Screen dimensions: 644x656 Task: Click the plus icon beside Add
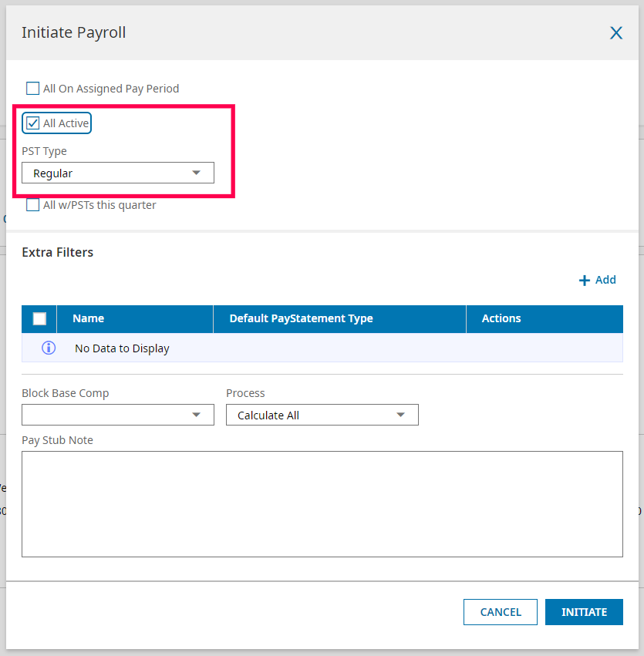pos(585,281)
